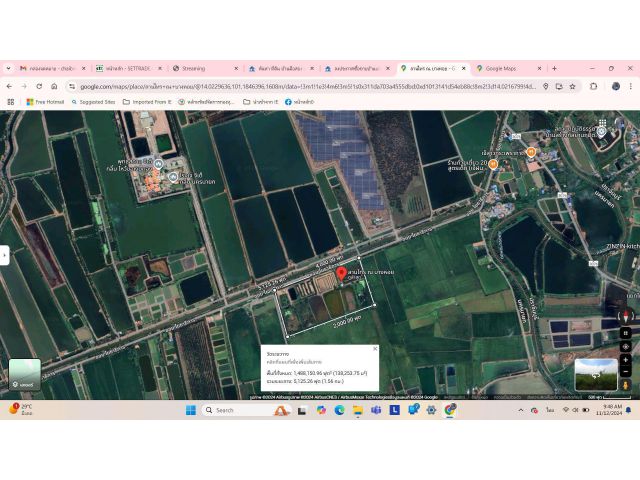Show hidden system tray icons chevron
The width and height of the screenshot is (640, 480).
pos(520,410)
